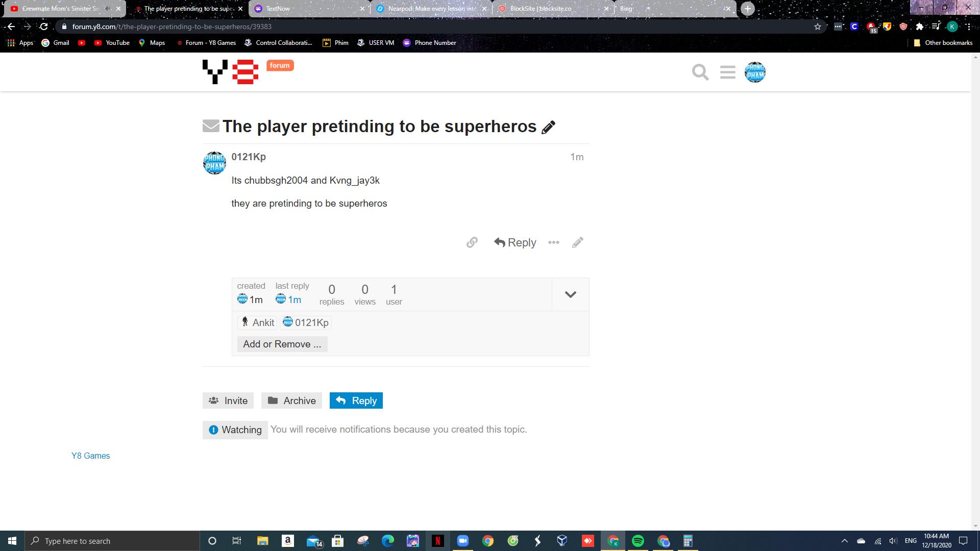Open Gmail bookmark
Screen dimensions: 980x551
click(55, 43)
